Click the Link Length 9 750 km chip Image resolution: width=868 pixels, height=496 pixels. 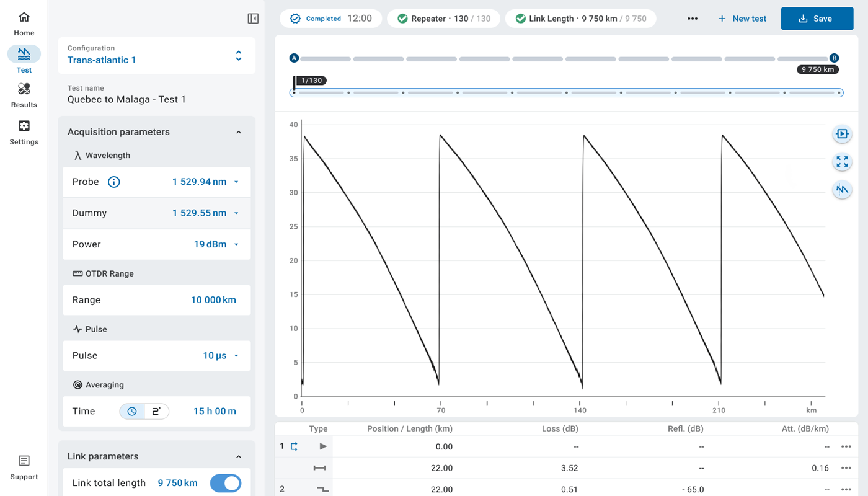581,19
